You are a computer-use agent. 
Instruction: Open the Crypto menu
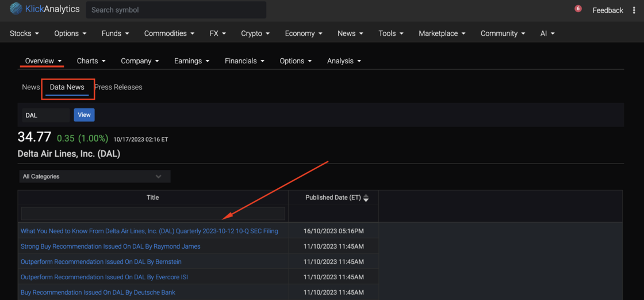(x=255, y=33)
